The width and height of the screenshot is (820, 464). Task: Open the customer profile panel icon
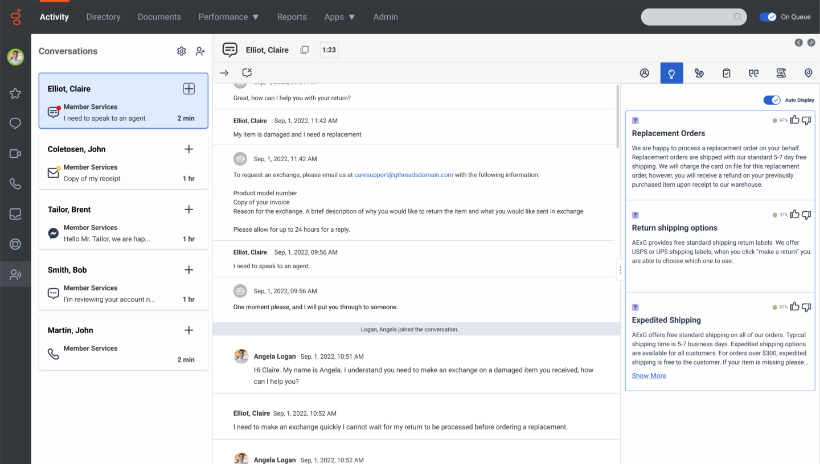[645, 73]
